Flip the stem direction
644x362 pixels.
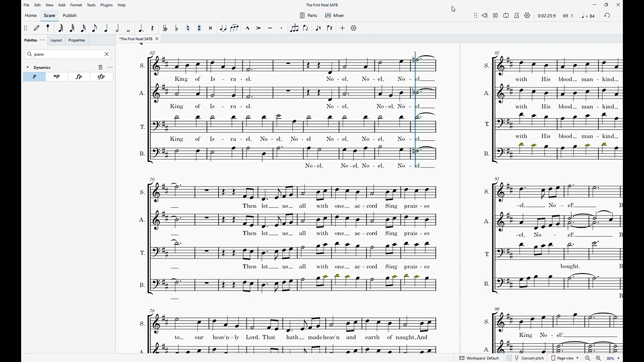click(305, 28)
